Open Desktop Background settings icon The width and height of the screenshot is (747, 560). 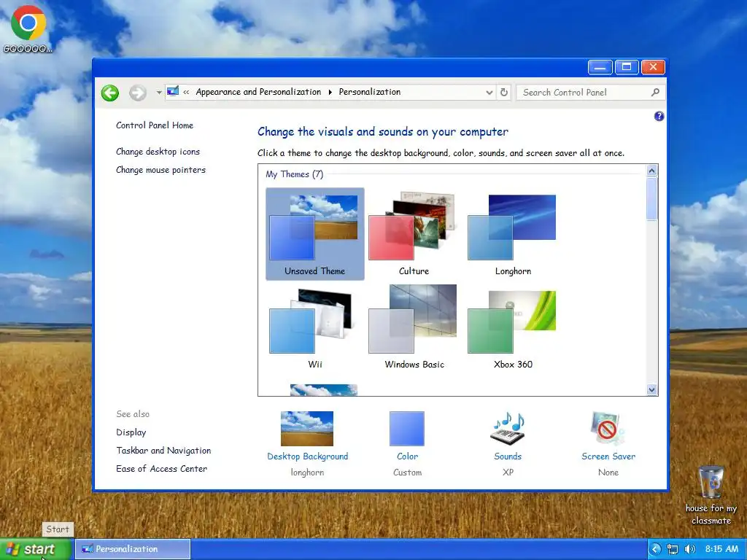click(x=307, y=429)
